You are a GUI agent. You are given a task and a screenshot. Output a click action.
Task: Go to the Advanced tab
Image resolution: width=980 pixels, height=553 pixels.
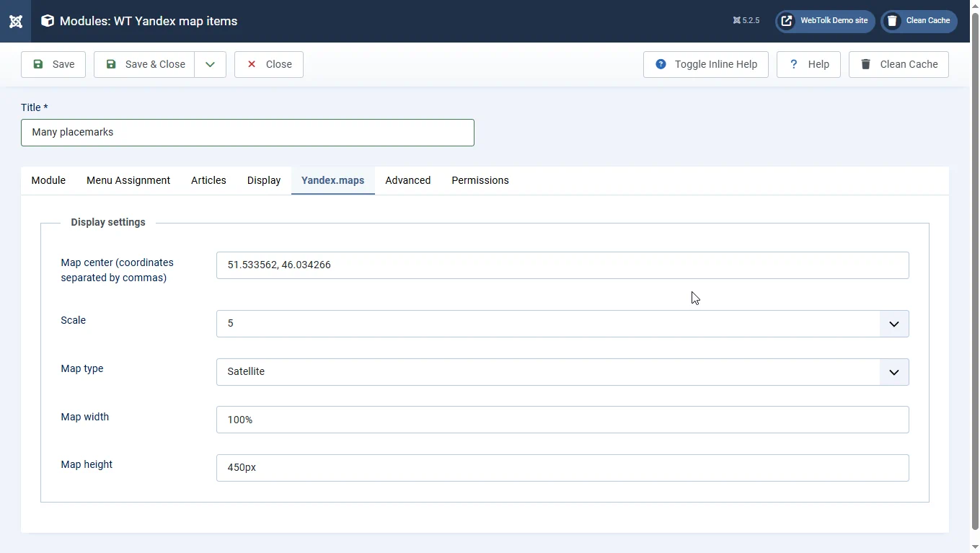[x=408, y=180]
